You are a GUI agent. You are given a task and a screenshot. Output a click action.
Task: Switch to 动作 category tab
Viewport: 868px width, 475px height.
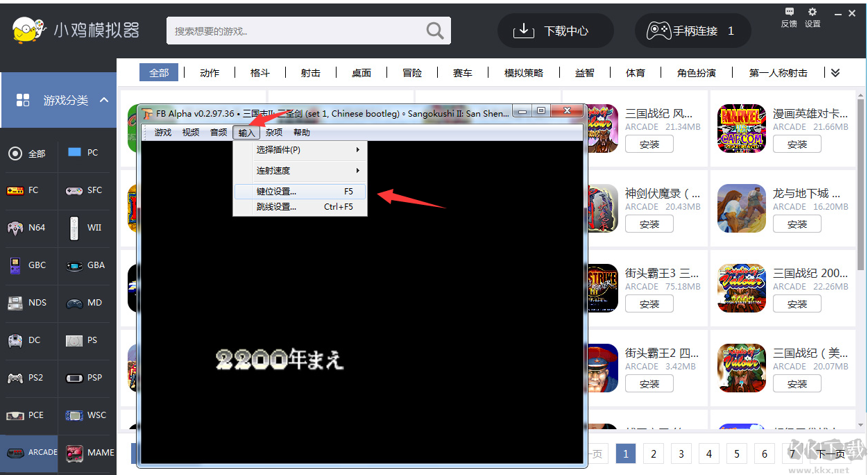click(210, 72)
